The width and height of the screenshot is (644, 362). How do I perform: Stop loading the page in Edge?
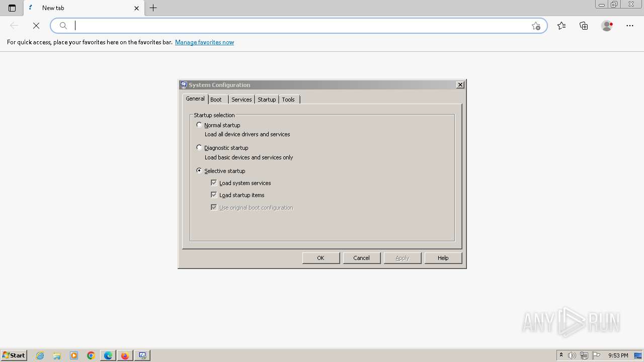coord(36,26)
